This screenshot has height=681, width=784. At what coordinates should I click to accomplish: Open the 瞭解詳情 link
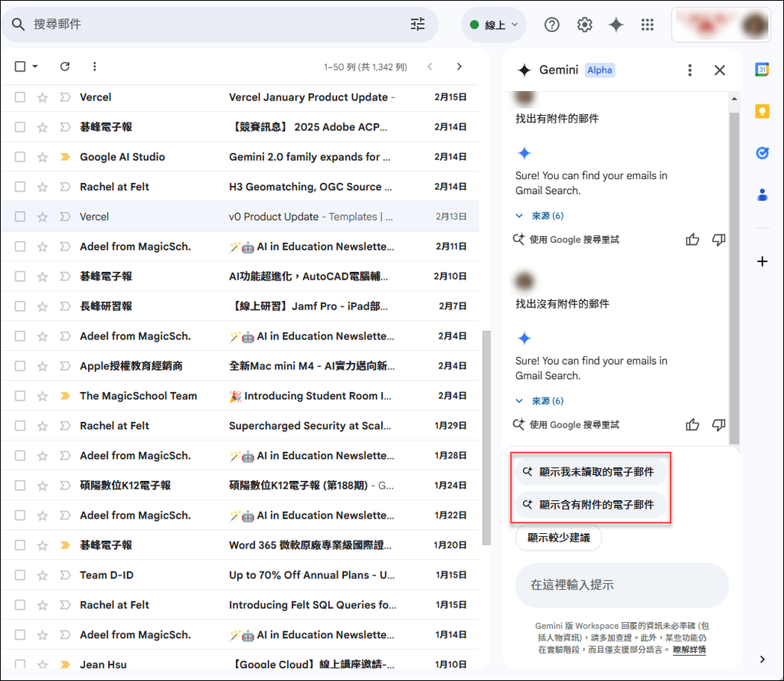tap(689, 650)
